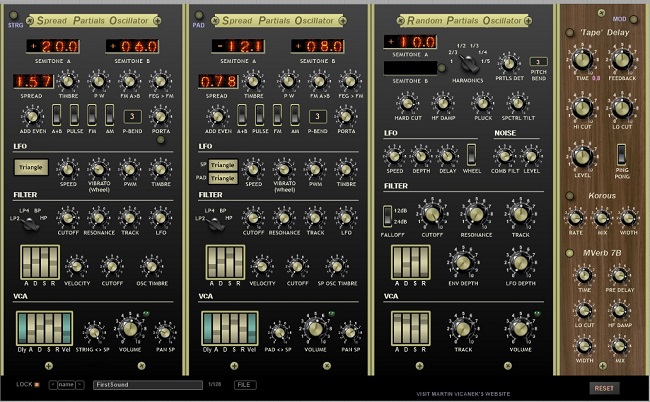Click the Korous RATE knob
The image size is (650, 402).
click(574, 214)
